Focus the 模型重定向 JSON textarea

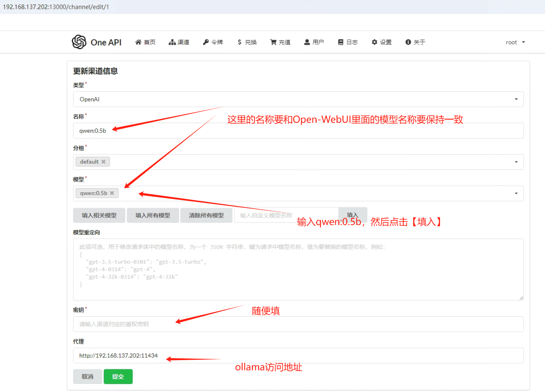[298, 270]
